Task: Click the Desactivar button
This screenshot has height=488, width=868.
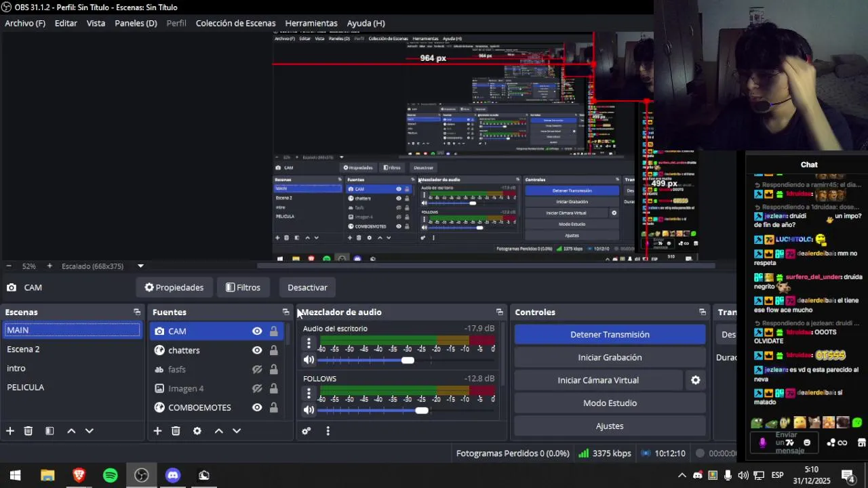Action: 307,287
